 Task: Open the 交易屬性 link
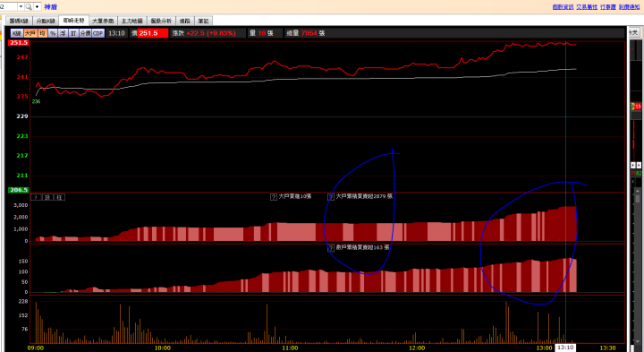pos(587,7)
